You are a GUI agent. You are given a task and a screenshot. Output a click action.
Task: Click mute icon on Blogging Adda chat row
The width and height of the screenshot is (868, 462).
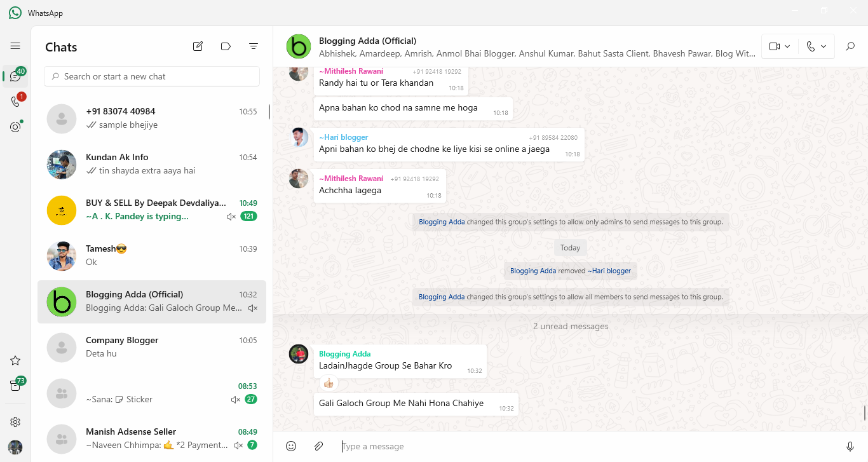pos(253,308)
